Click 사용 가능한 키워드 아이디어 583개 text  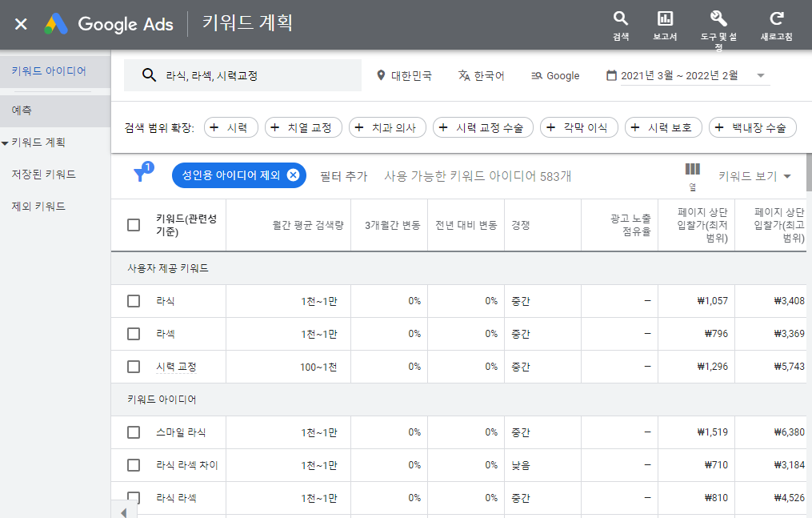coord(478,176)
